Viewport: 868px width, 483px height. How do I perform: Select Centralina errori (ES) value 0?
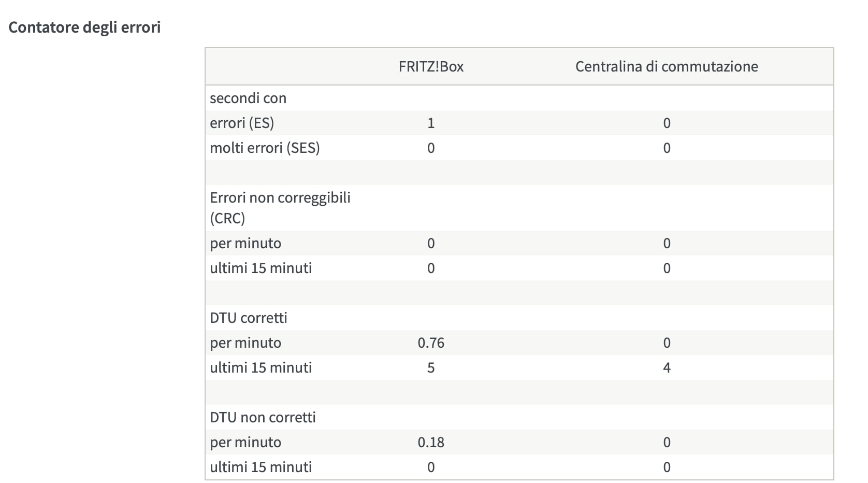(x=667, y=123)
